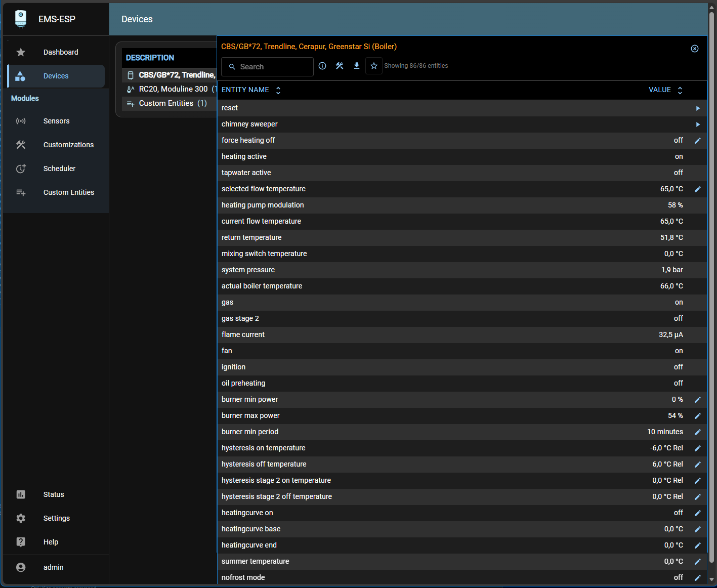Expand the reset entity row
Viewport: 717px width, 588px height.
point(698,108)
